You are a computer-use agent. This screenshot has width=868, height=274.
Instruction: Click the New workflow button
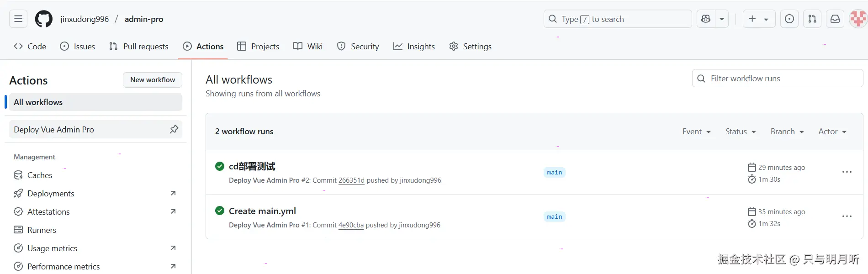pos(153,80)
